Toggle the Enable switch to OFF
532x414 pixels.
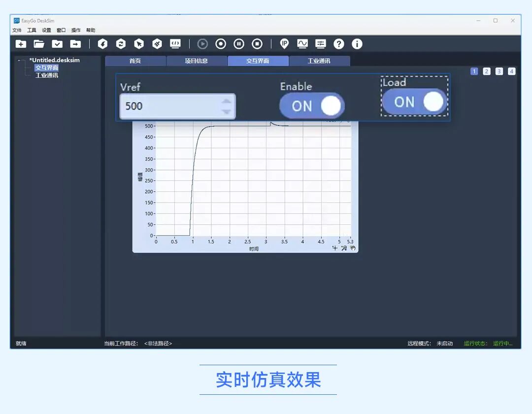click(312, 105)
